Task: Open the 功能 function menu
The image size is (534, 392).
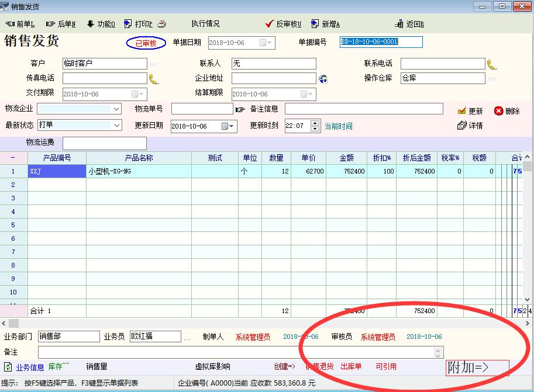Action: [101, 24]
